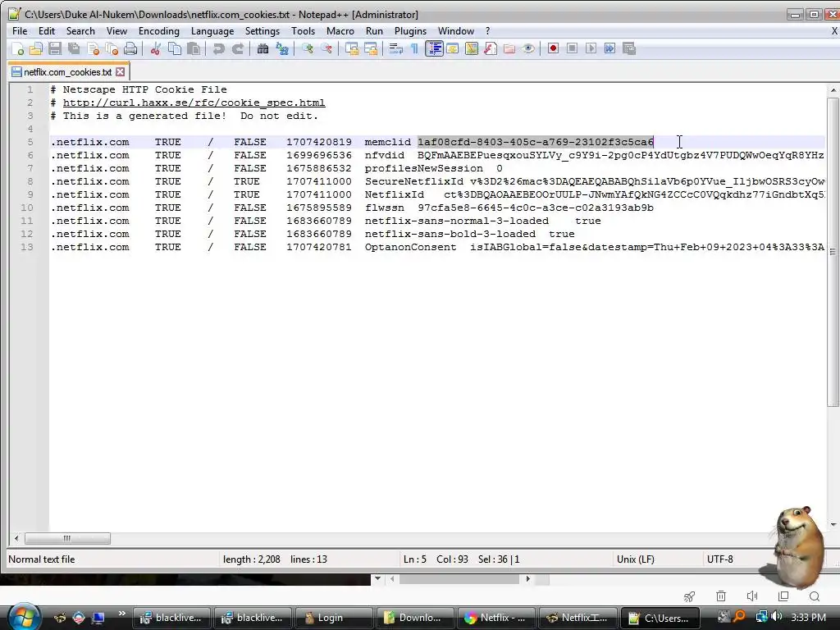Click line number 10 in the margin
Viewport: 840px width, 630px height.
pos(27,208)
